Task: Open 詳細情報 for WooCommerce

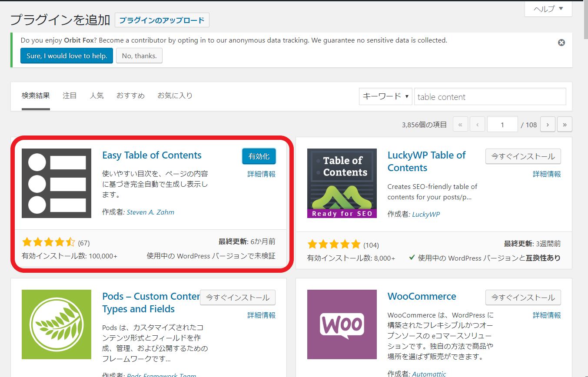Action: (547, 315)
